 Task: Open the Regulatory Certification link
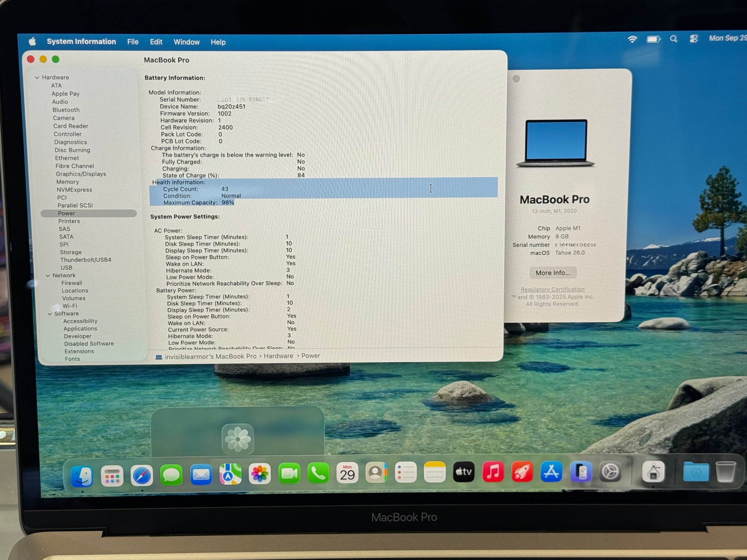tap(552, 289)
